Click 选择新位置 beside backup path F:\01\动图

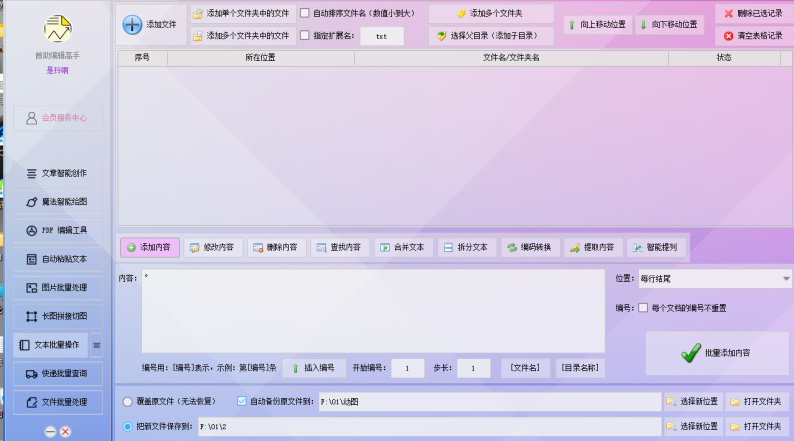coord(693,402)
